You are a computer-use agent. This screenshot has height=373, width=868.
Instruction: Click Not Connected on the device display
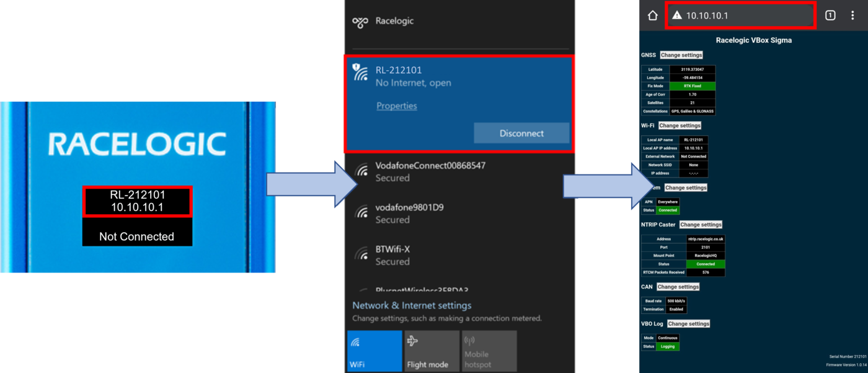click(x=136, y=236)
